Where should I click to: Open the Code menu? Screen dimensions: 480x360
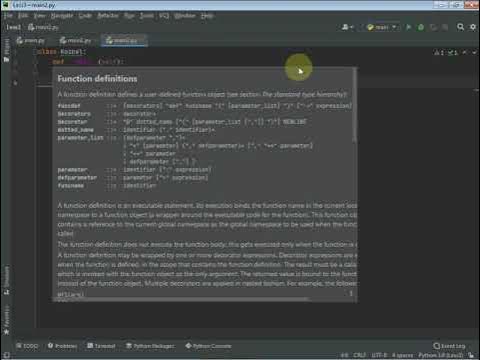coord(85,16)
